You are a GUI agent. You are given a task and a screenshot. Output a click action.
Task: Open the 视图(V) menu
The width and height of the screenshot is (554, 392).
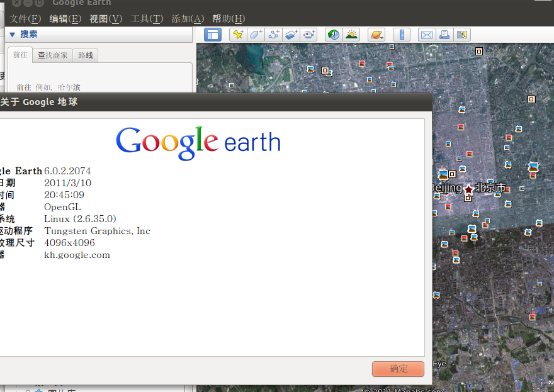(x=106, y=19)
